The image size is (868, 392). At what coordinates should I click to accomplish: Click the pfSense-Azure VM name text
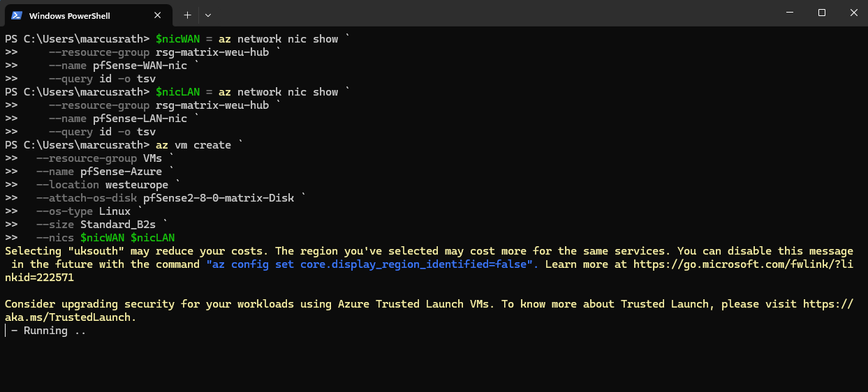pyautogui.click(x=121, y=172)
